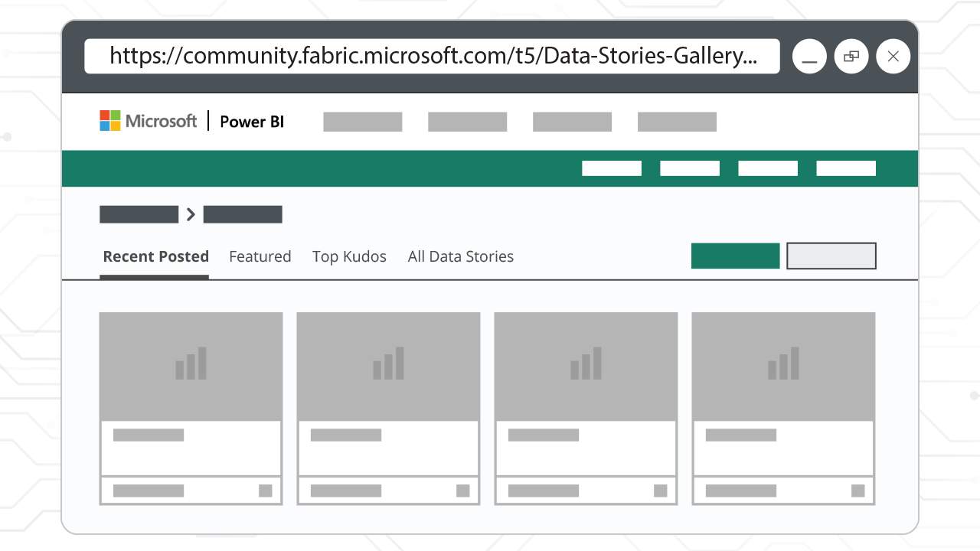This screenshot has width=980, height=551.
Task: Select the Top Kudos tab
Action: tap(349, 256)
